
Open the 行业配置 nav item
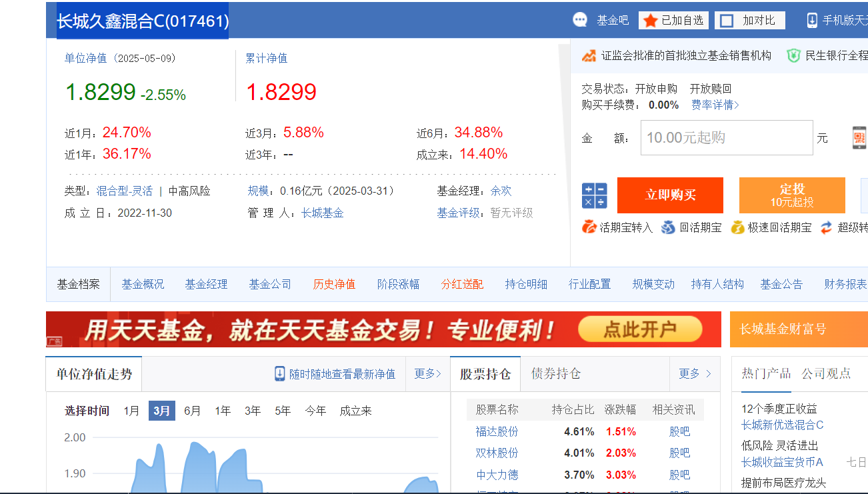coord(589,284)
